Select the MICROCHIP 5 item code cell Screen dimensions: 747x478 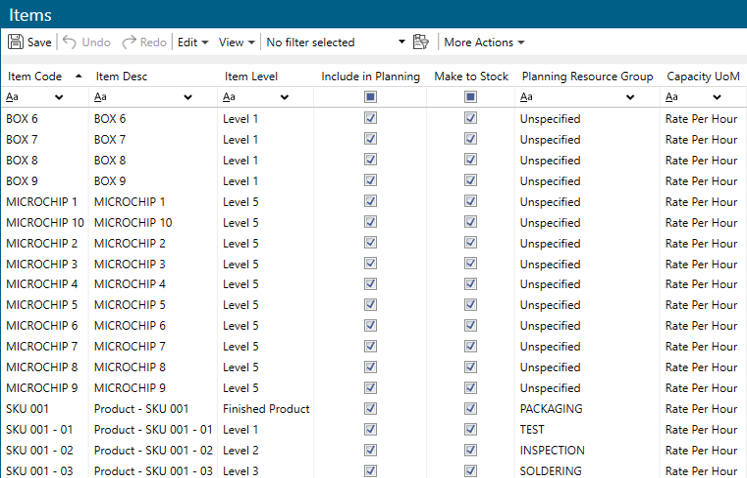click(42, 305)
